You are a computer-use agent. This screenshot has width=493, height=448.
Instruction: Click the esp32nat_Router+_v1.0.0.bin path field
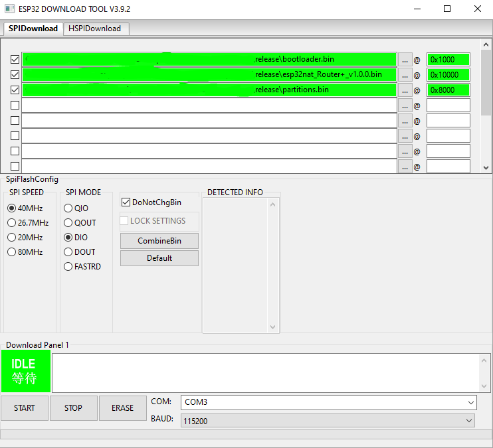[x=209, y=75]
